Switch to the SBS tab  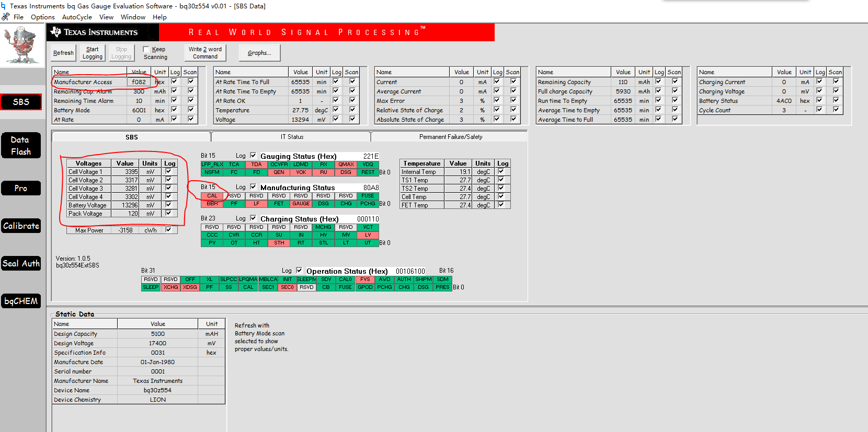click(x=131, y=137)
